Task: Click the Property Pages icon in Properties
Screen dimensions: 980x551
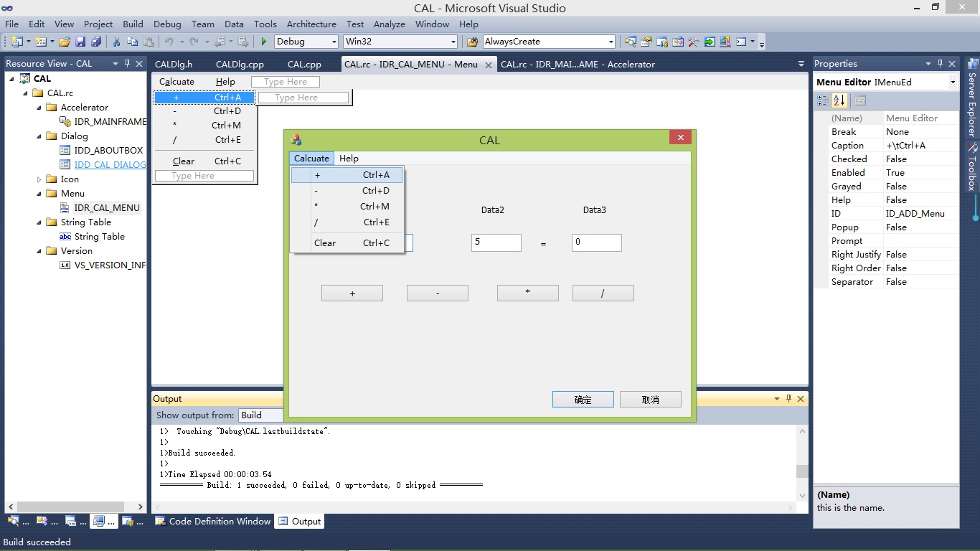Action: pos(860,100)
